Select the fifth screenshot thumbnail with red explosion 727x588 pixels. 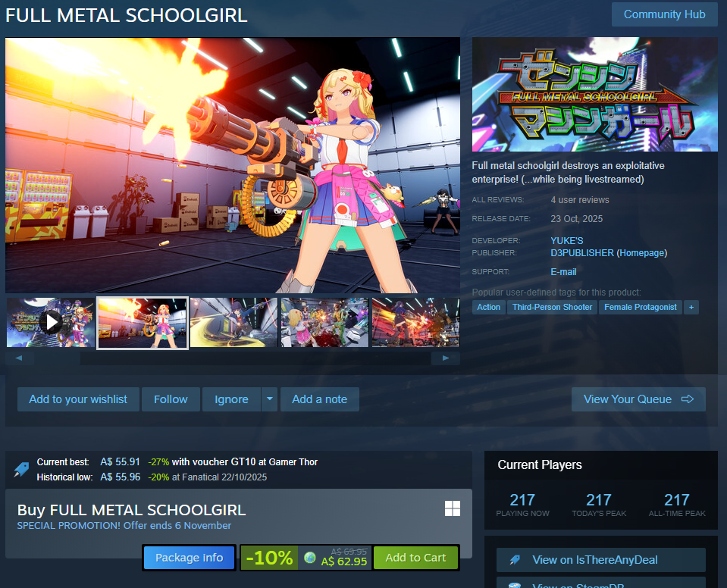tap(415, 323)
